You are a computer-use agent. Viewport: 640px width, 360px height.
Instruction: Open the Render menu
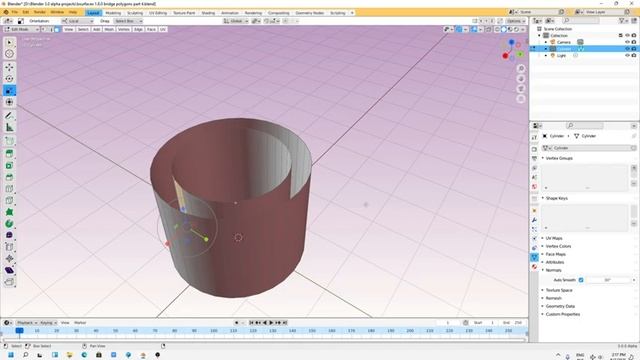[x=40, y=12]
